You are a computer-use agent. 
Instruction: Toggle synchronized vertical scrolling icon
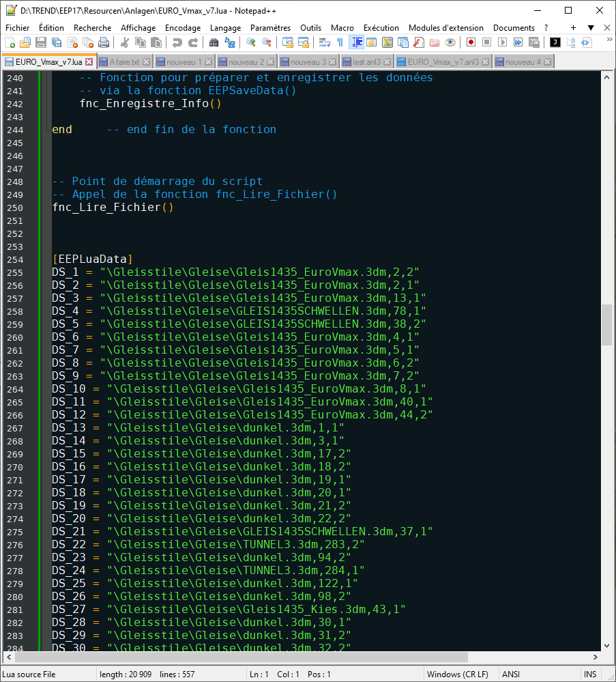pyautogui.click(x=287, y=42)
